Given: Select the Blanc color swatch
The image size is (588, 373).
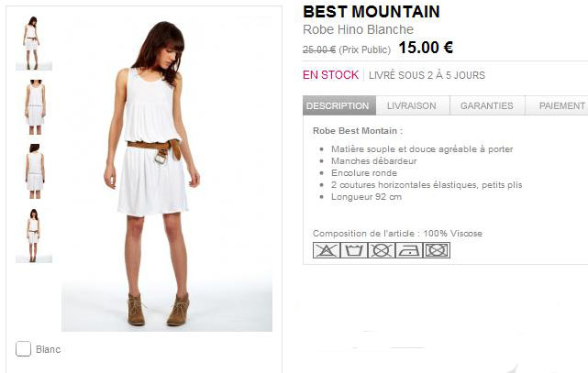Looking at the screenshot, I should tap(23, 348).
